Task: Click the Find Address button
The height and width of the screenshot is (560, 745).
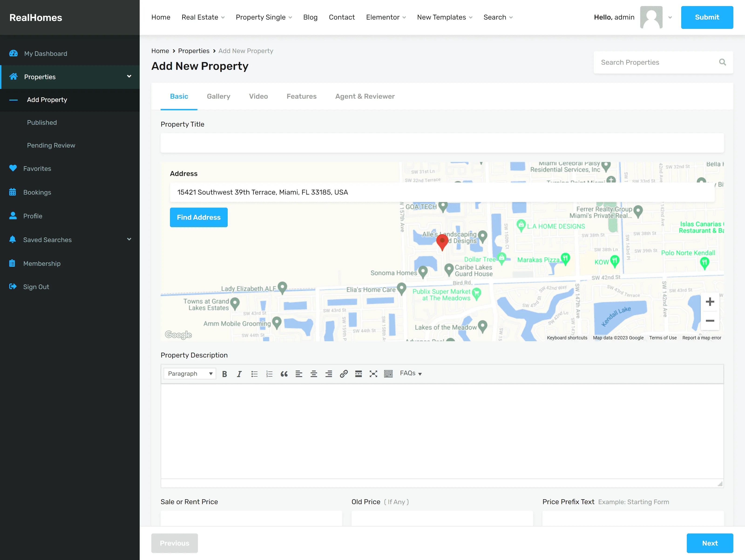Action: point(199,218)
